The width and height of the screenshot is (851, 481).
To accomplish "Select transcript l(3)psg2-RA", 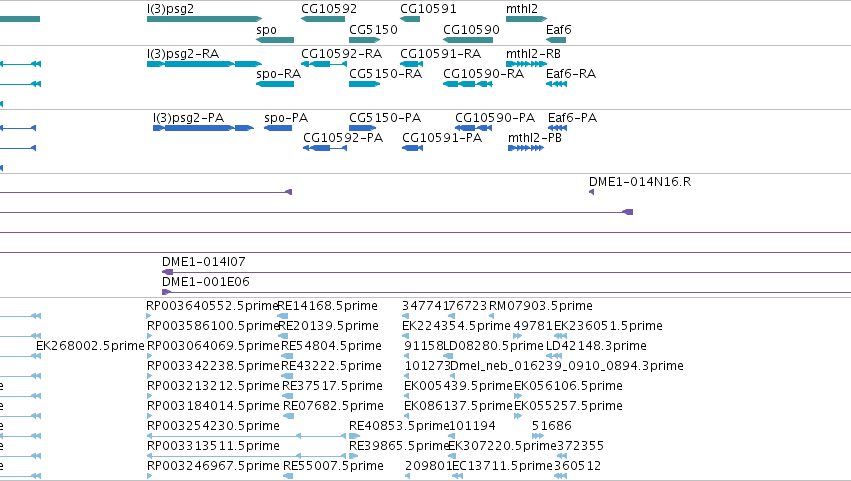I will point(204,64).
